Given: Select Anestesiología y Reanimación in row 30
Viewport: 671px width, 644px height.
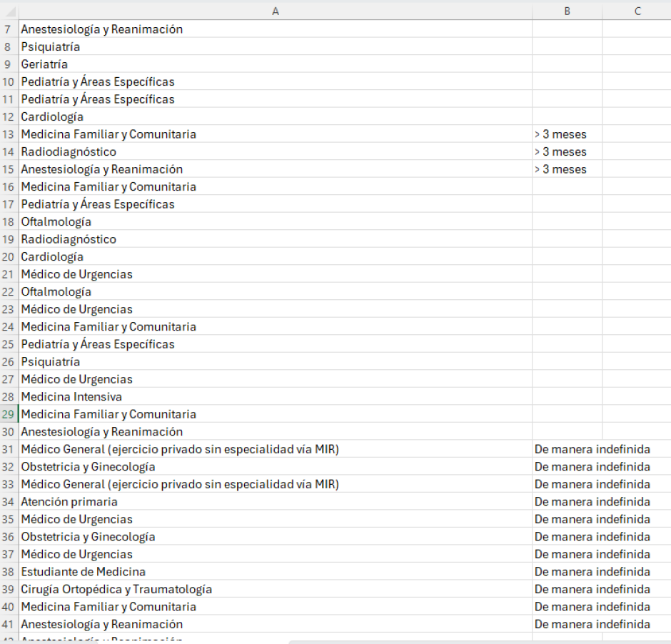Looking at the screenshot, I should 275,432.
